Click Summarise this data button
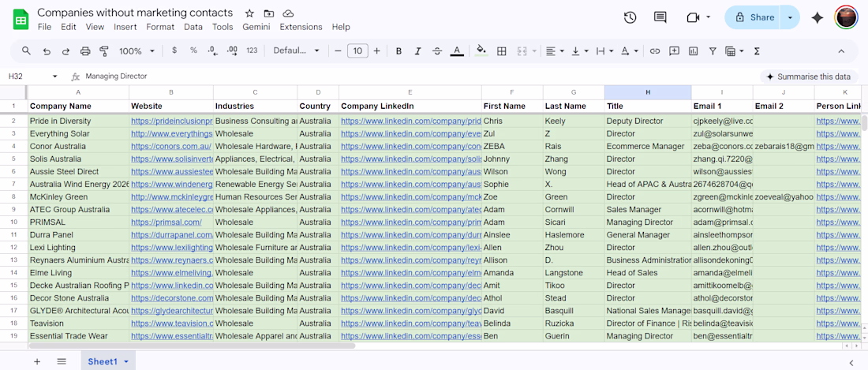This screenshot has height=370, width=868. (x=809, y=77)
